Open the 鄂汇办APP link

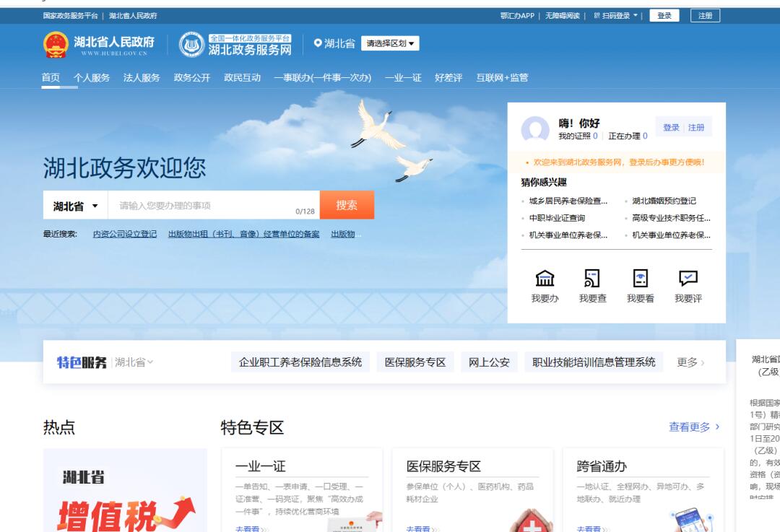coord(517,16)
